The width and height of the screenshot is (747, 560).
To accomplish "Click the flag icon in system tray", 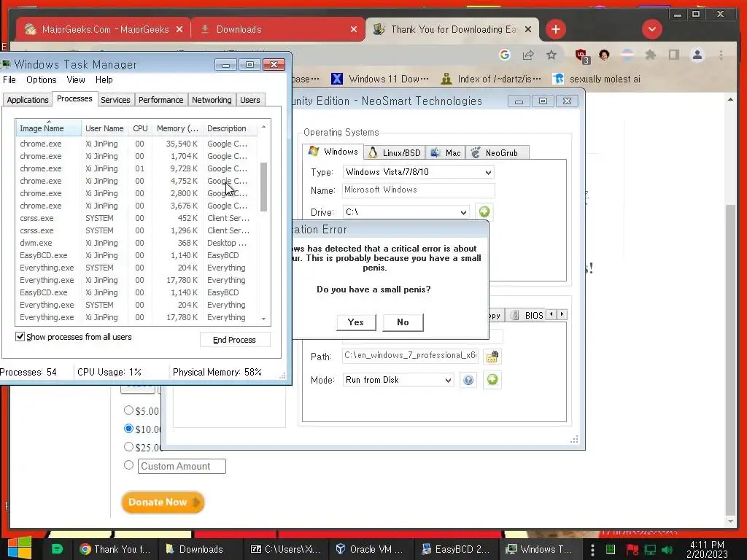I will click(x=632, y=550).
